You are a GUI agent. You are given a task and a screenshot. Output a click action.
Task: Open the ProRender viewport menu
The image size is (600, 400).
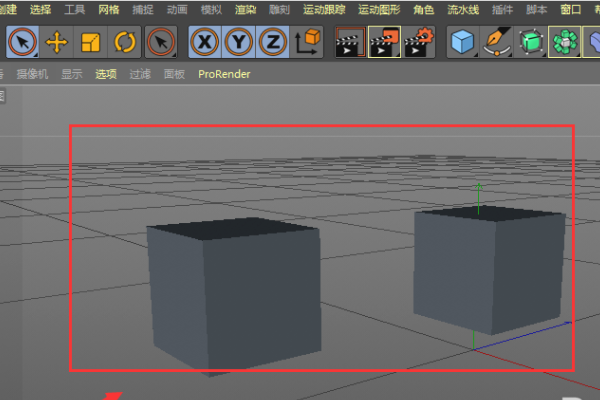point(224,74)
